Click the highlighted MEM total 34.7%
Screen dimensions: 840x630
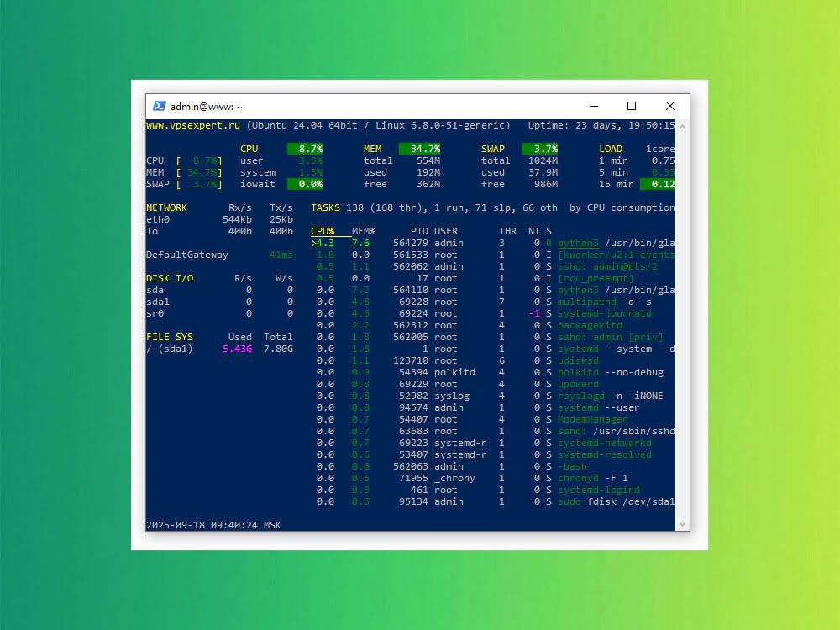click(x=419, y=149)
